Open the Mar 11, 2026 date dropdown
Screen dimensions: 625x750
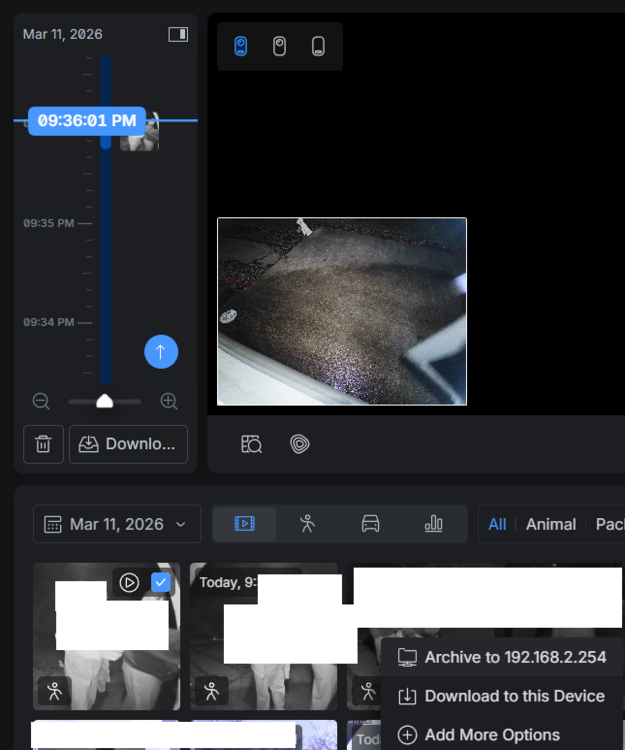pyautogui.click(x=117, y=524)
